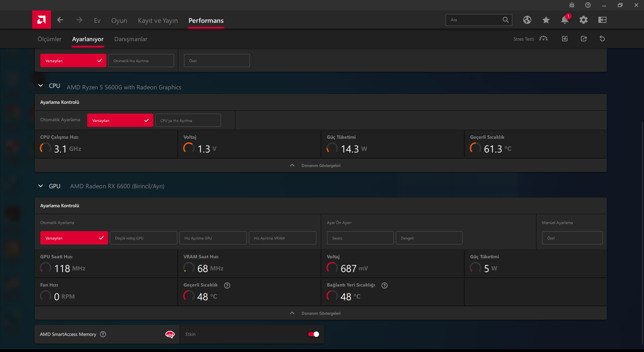
Task: Switch to Ölçümler subtab
Action: 49,39
